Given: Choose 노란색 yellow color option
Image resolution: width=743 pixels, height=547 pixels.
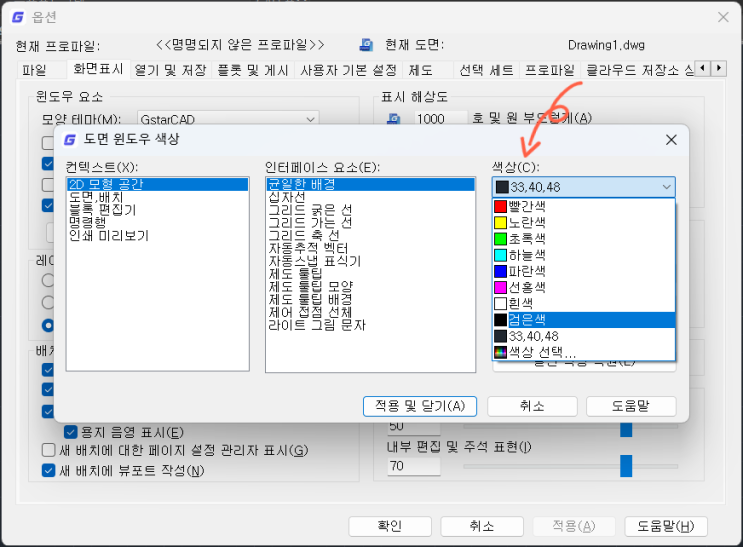Looking at the screenshot, I should pos(584,222).
